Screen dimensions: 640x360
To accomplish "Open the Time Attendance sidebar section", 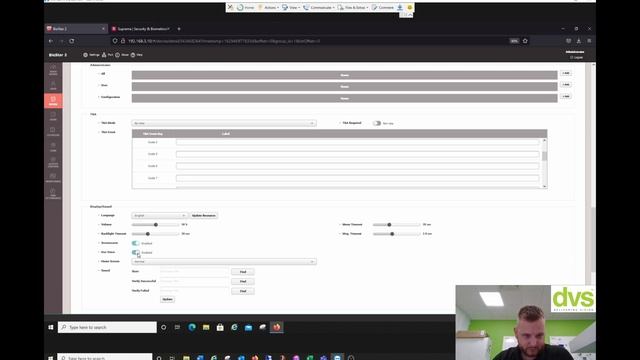I will [53, 193].
